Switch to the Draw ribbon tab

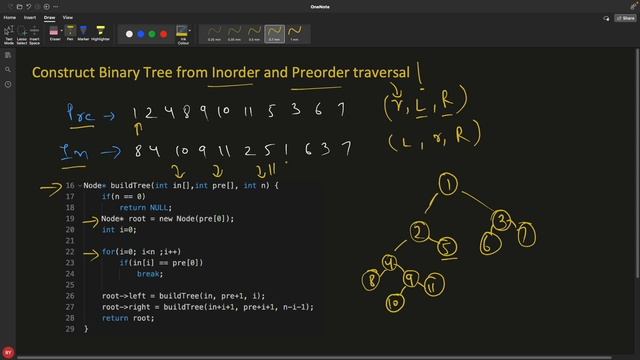(49, 18)
